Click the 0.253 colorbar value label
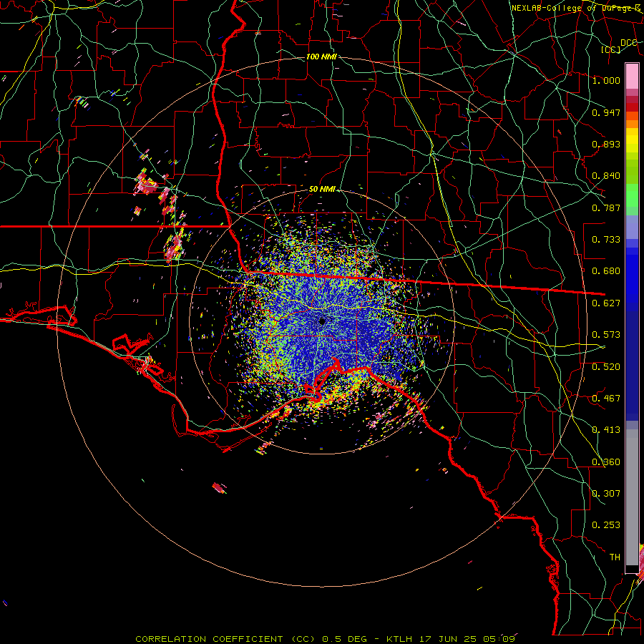Viewport: 644px width, 644px height. [606, 525]
